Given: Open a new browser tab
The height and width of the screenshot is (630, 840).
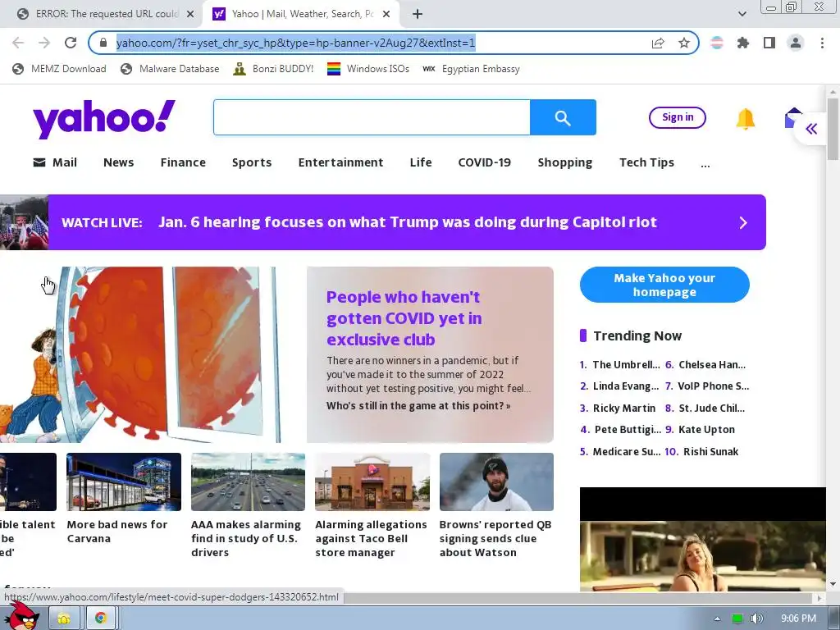Looking at the screenshot, I should coord(418,14).
